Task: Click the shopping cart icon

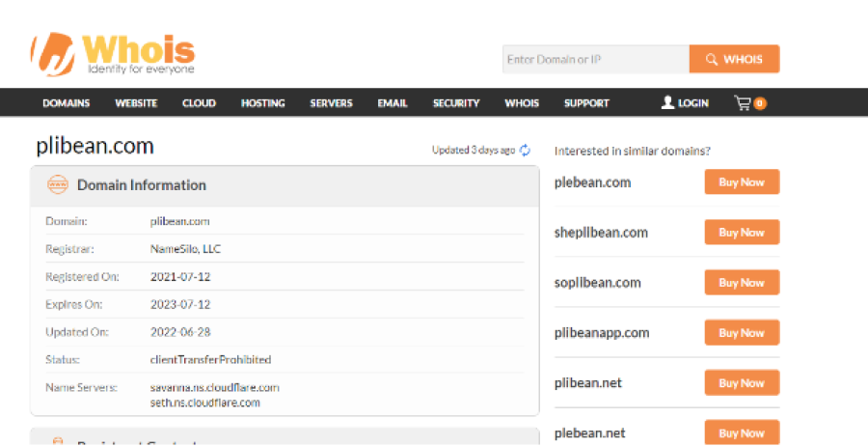Action: 743,102
